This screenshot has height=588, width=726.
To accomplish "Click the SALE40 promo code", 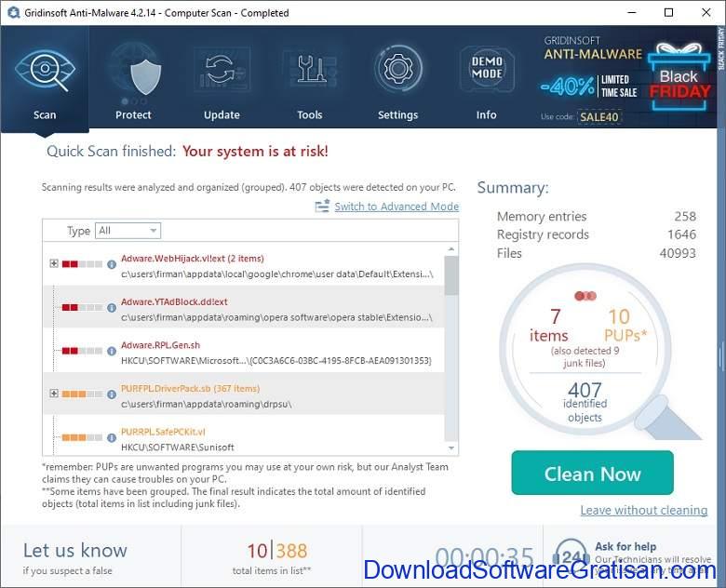I will point(599,116).
